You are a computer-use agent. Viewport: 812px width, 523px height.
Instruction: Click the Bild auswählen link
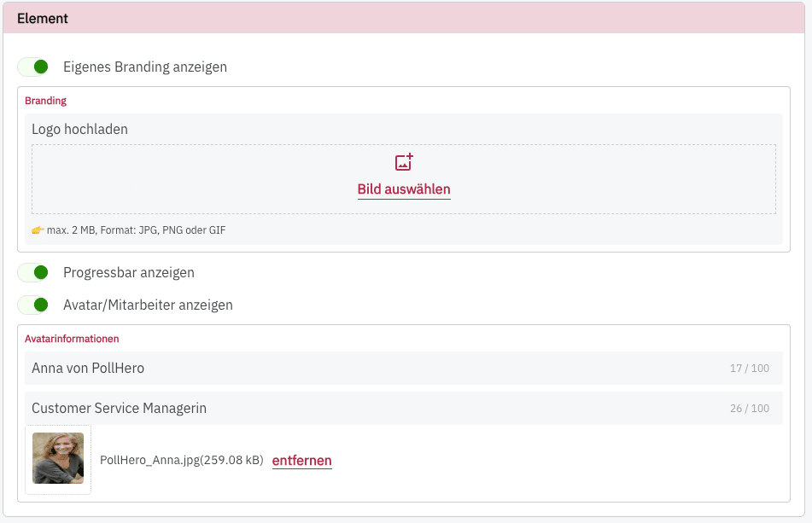pyautogui.click(x=404, y=189)
